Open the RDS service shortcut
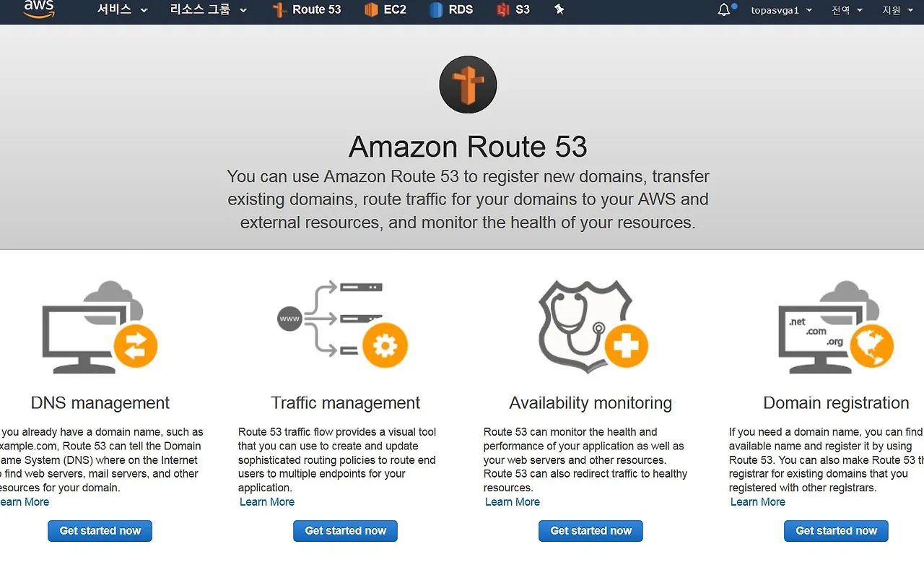 [x=451, y=9]
